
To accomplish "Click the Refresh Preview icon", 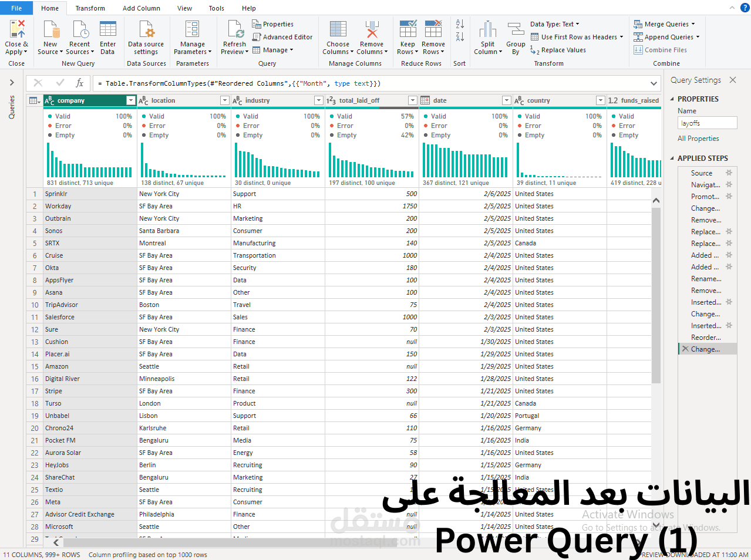I will 235,29.
